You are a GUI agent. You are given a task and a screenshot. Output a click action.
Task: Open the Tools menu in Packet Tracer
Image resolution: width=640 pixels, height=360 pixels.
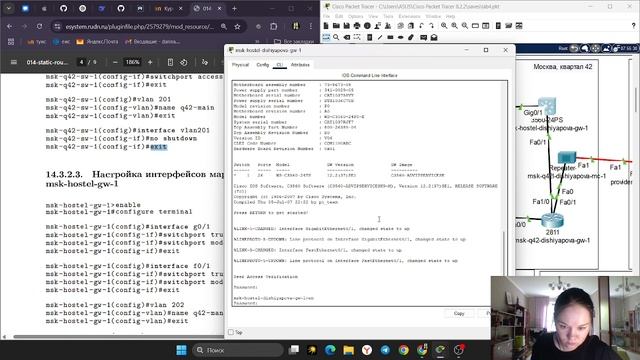pyautogui.click(x=388, y=16)
